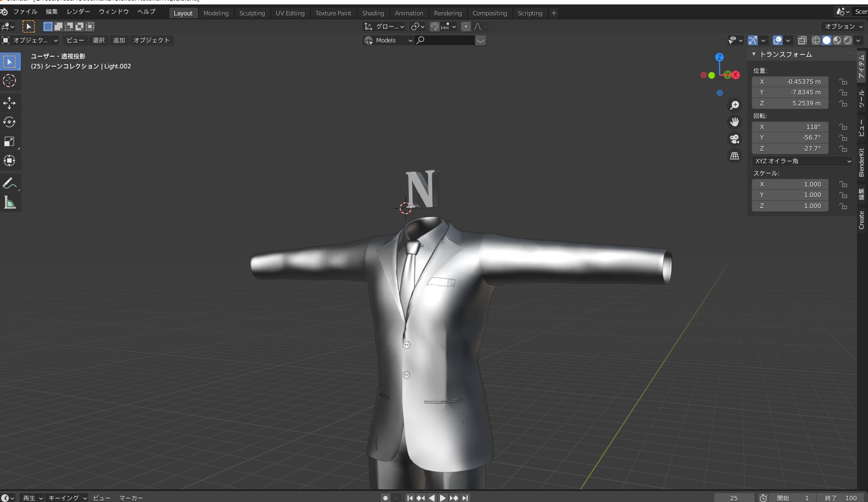The image size is (868, 502).
Task: Toggle auto keying record button
Action: click(385, 498)
